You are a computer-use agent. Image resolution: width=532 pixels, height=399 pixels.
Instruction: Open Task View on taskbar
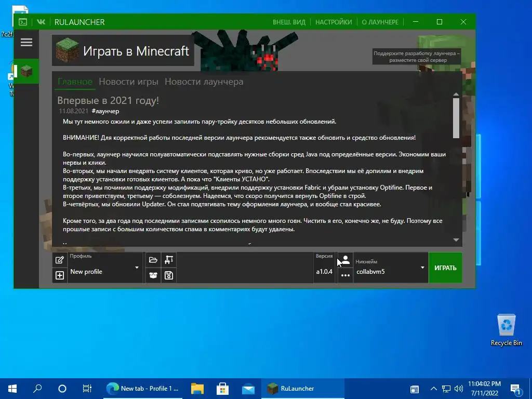87,389
